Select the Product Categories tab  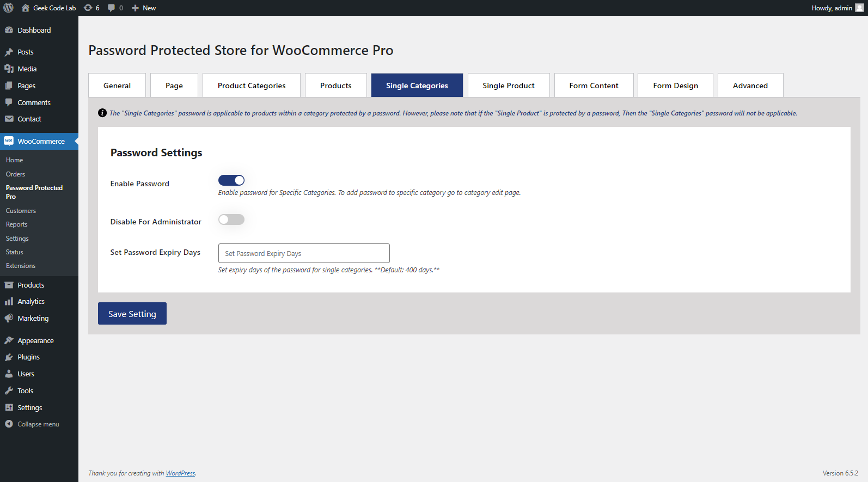click(252, 86)
